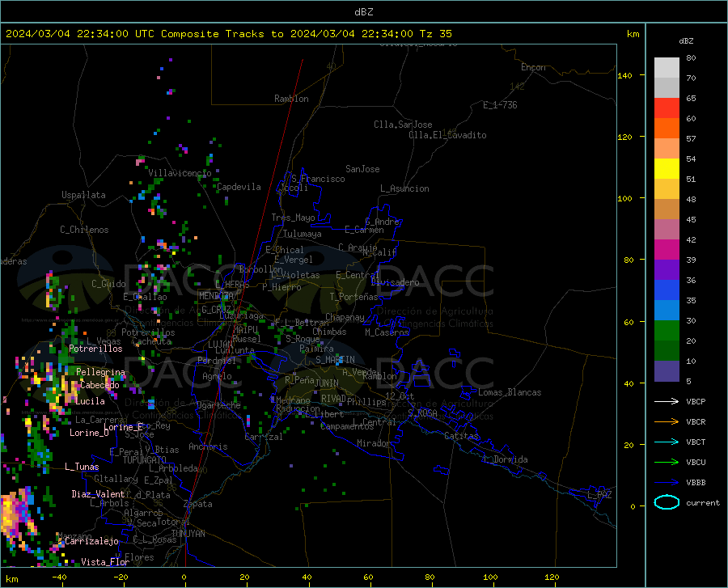Click the Lomas_Blancas map label

[510, 392]
